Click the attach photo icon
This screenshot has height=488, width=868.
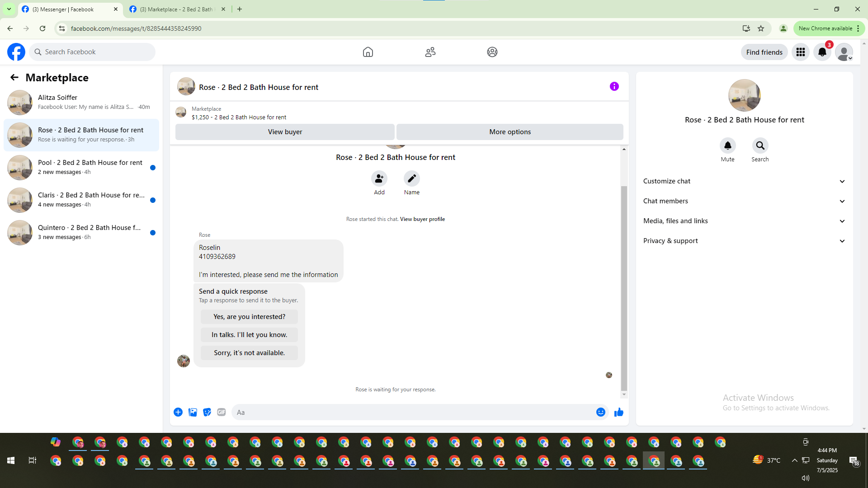coord(193,412)
